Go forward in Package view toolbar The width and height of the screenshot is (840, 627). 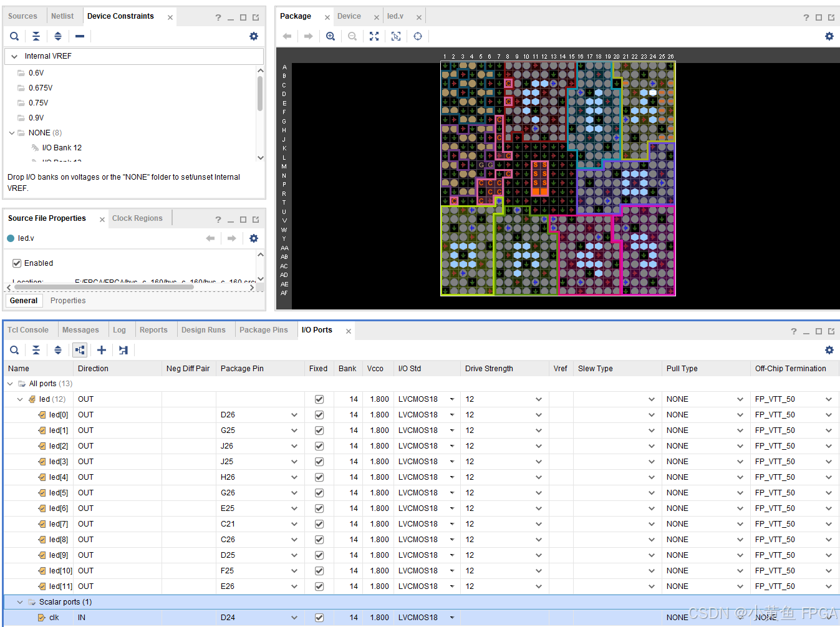tap(309, 36)
